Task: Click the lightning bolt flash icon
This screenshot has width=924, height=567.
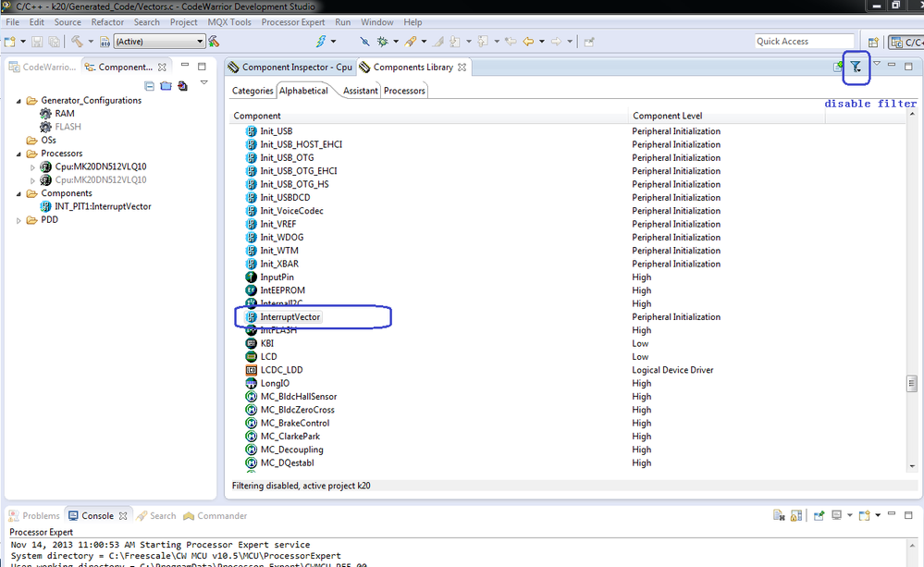Action: pyautogui.click(x=321, y=42)
